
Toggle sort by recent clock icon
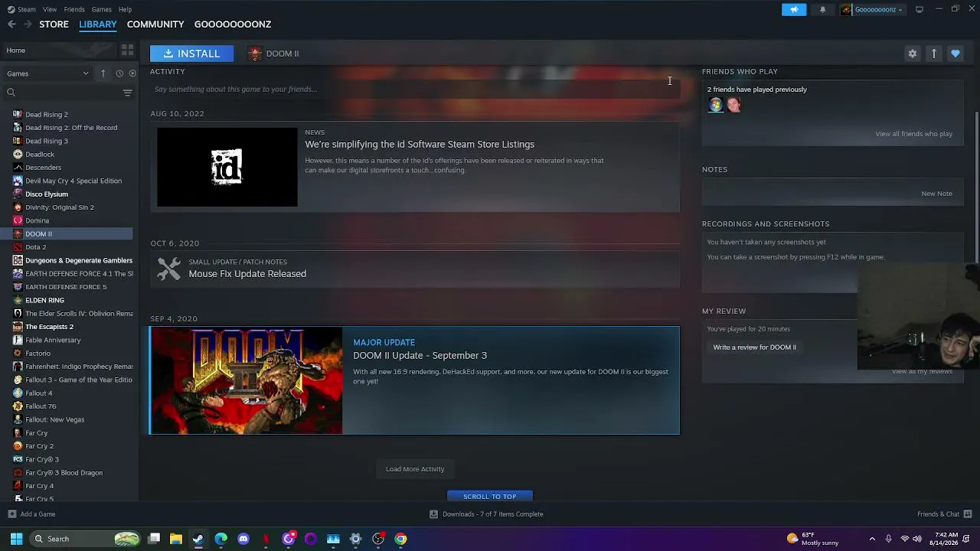point(119,73)
